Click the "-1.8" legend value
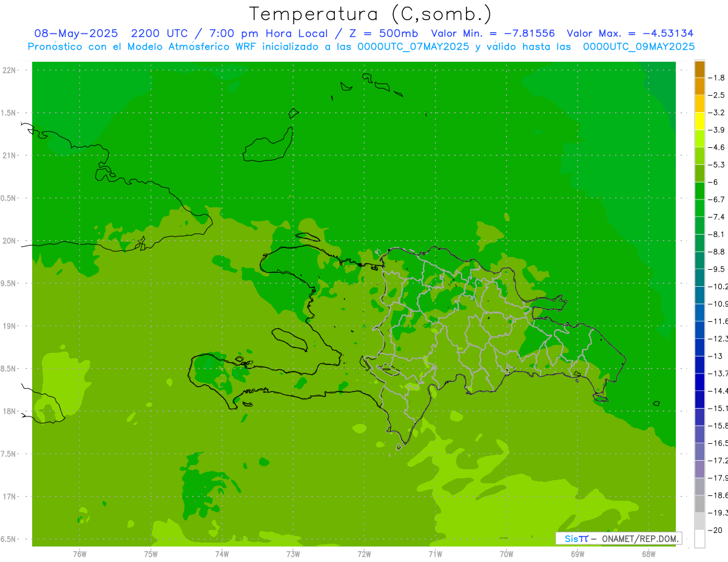The height and width of the screenshot is (562, 728). [718, 78]
